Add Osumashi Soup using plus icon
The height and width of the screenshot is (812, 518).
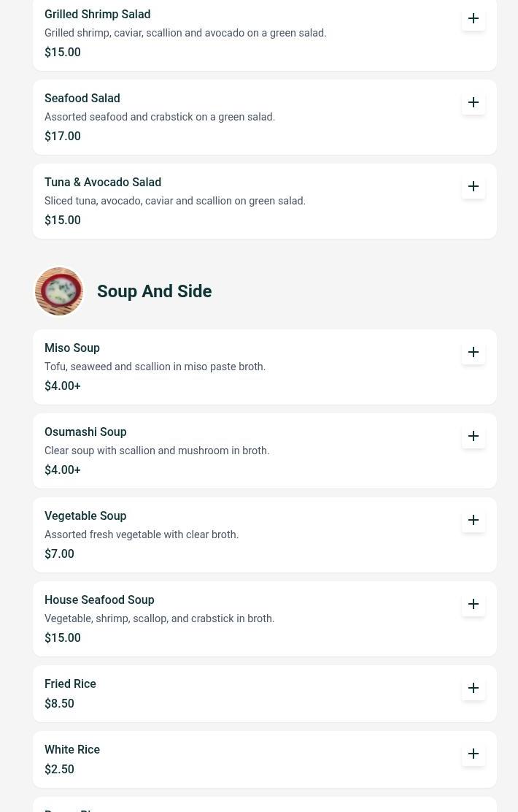(x=473, y=436)
